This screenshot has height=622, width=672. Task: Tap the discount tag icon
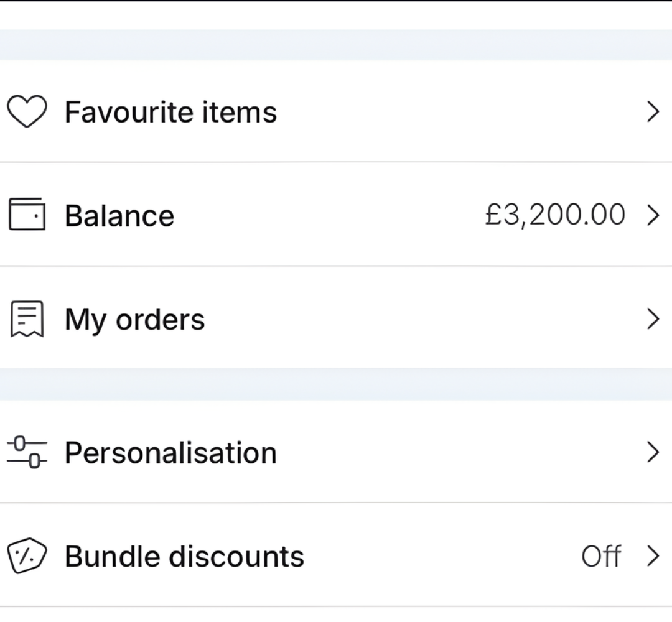point(27,555)
